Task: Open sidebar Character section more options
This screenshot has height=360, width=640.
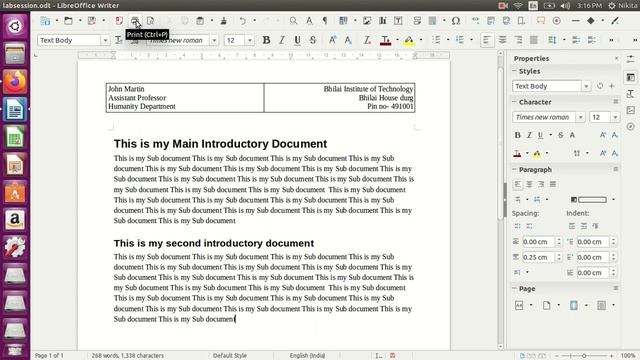Action: tap(616, 102)
